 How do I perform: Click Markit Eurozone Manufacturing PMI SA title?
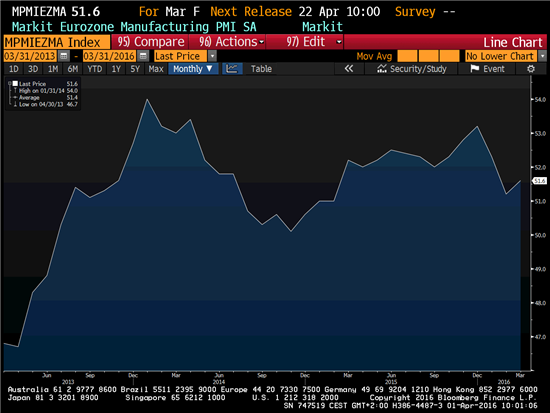[x=134, y=27]
